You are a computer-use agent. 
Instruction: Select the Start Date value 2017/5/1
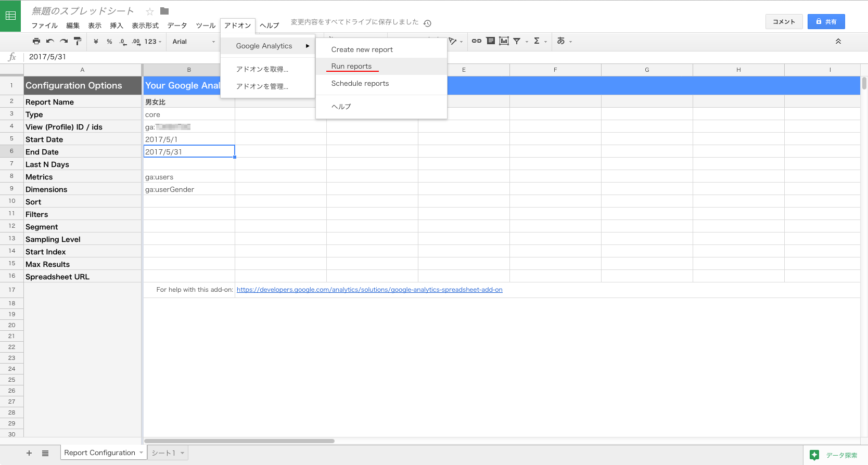click(189, 139)
